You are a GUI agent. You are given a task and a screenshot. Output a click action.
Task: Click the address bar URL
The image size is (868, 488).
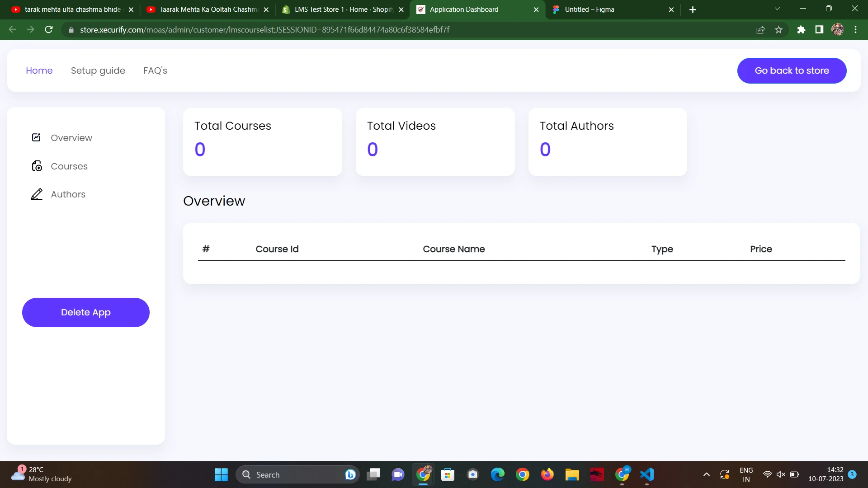click(x=264, y=30)
